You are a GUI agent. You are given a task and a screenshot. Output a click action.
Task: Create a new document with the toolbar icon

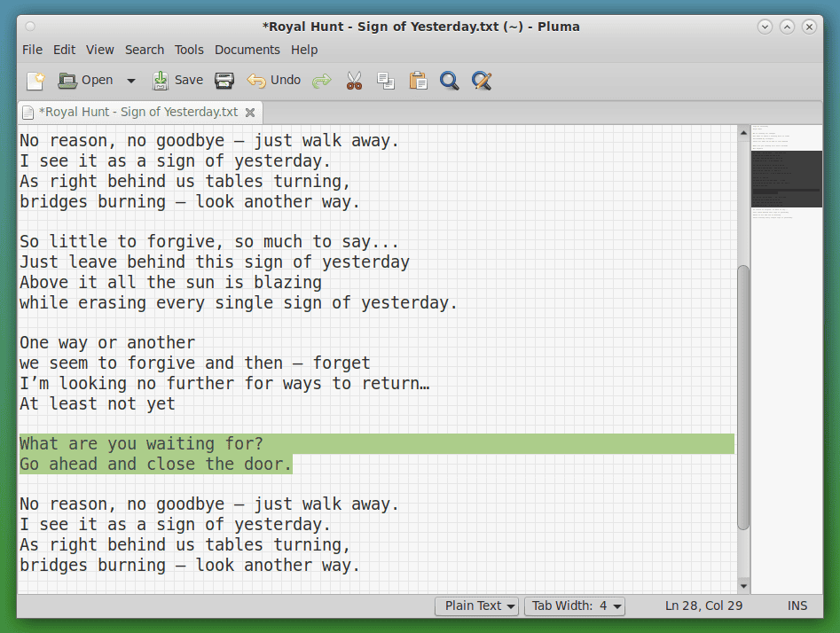coord(35,81)
